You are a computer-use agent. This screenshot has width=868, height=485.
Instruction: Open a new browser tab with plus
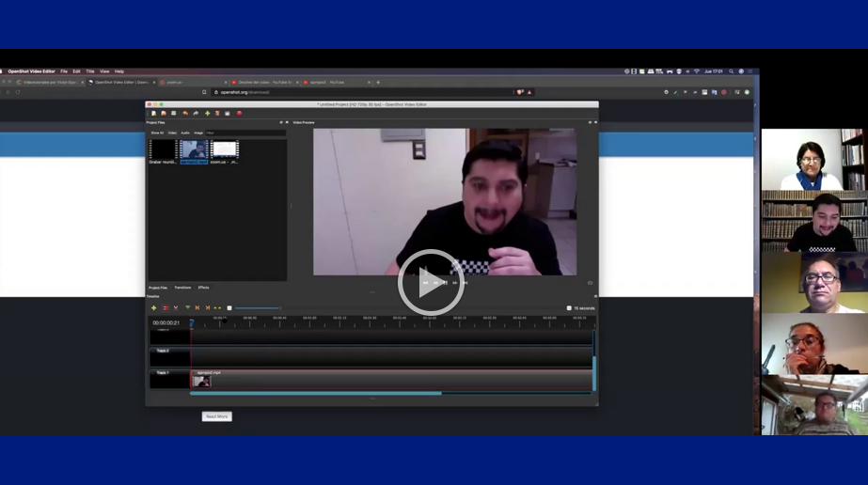click(378, 83)
